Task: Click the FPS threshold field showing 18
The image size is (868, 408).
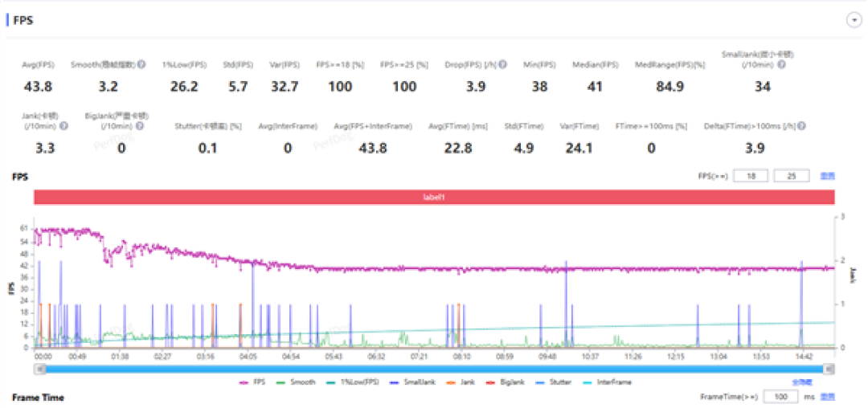Action: click(x=751, y=176)
